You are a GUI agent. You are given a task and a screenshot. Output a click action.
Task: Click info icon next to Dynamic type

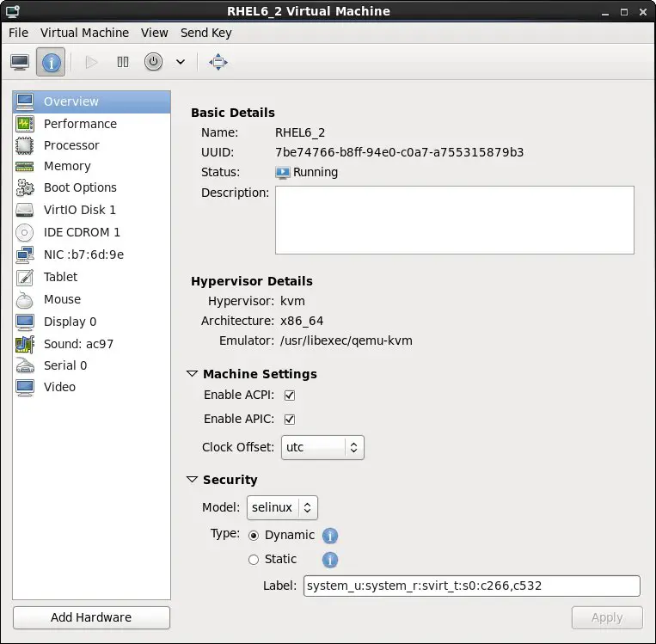(x=330, y=536)
